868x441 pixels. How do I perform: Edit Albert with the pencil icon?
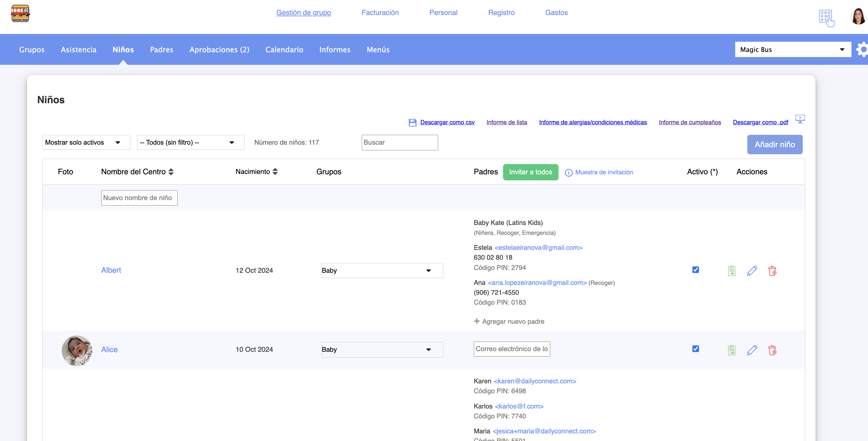coord(752,271)
